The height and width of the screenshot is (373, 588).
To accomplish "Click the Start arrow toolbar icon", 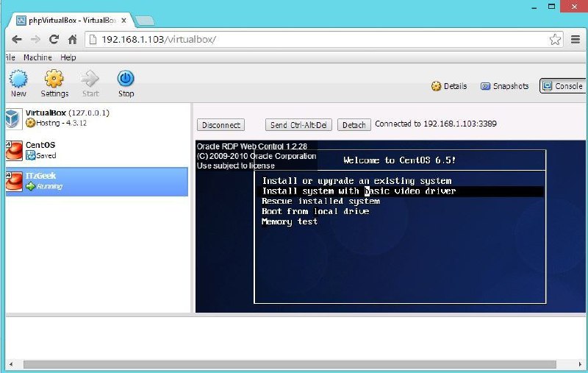I will [x=90, y=79].
